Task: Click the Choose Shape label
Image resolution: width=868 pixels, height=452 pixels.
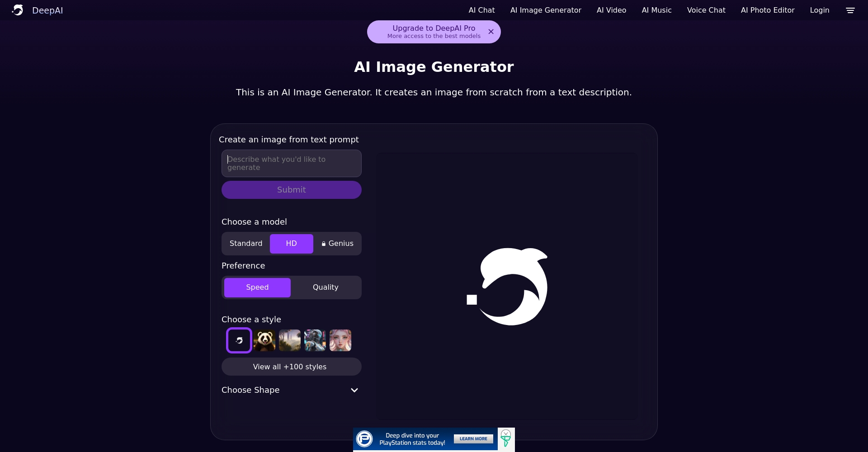Action: [x=250, y=390]
